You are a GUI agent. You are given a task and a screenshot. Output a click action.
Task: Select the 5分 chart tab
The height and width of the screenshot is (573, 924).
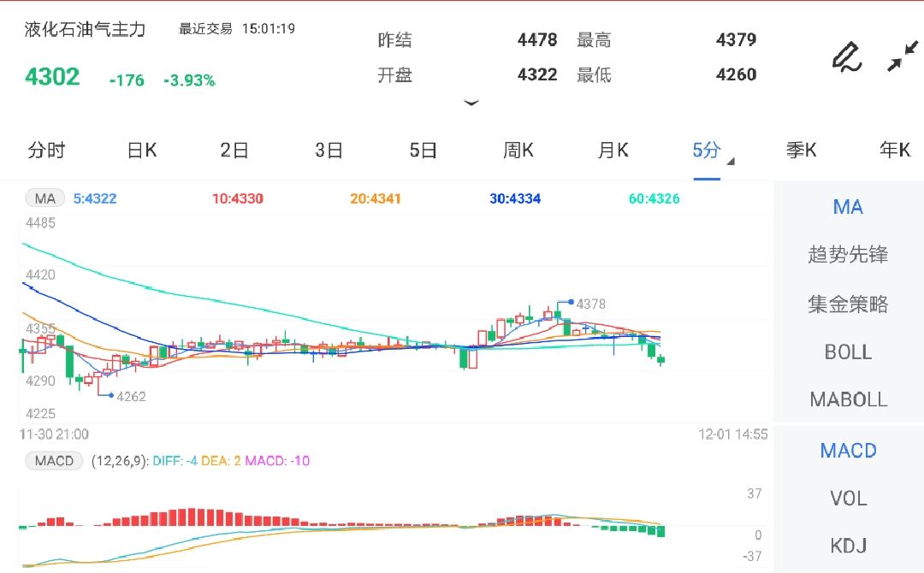pyautogui.click(x=707, y=151)
